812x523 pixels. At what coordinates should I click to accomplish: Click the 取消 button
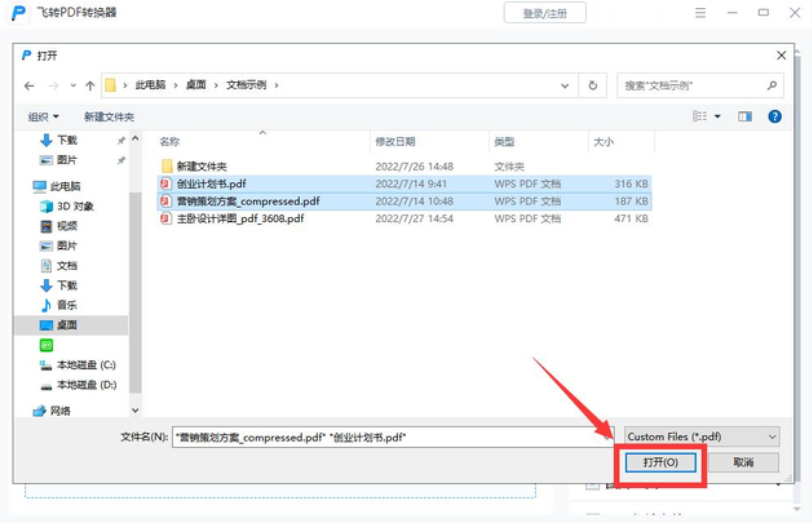742,463
